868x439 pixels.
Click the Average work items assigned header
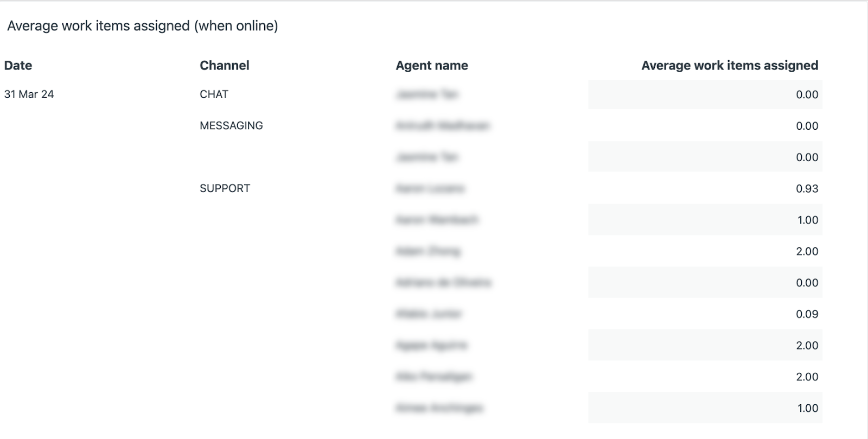pyautogui.click(x=730, y=66)
